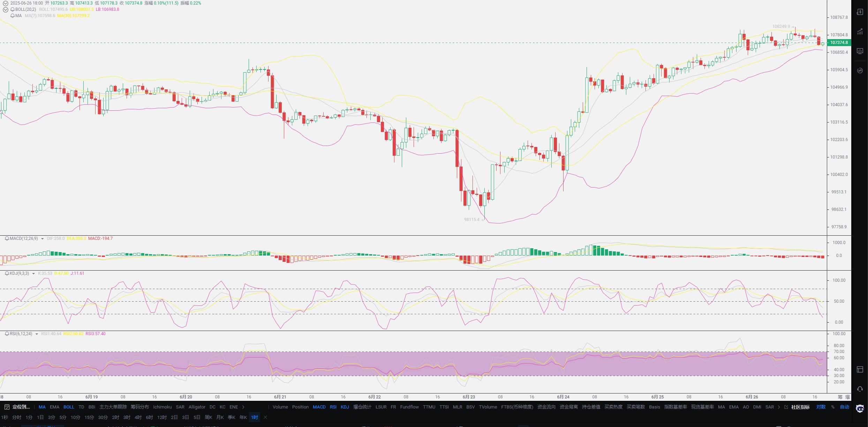Switch to the 4时 timeframe
Screen dimensions: 868x427
pos(138,417)
